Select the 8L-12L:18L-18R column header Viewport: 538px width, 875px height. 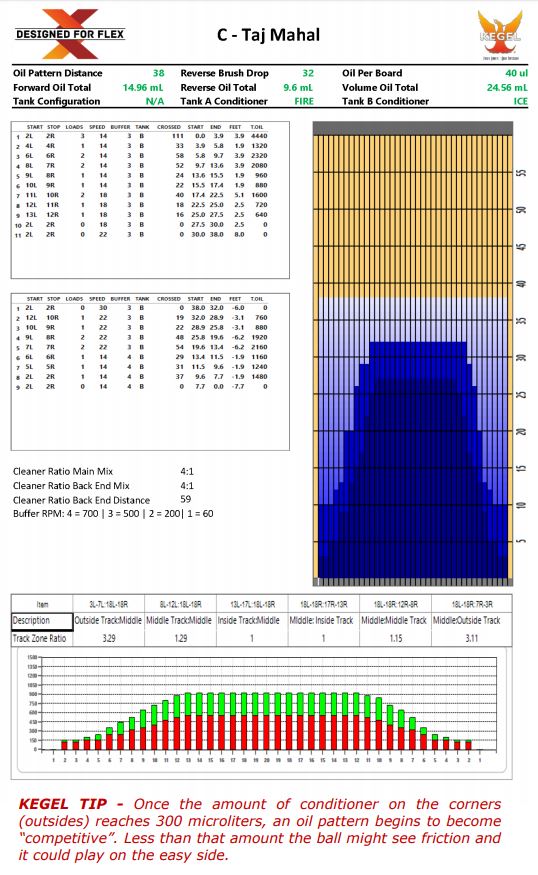(180, 604)
